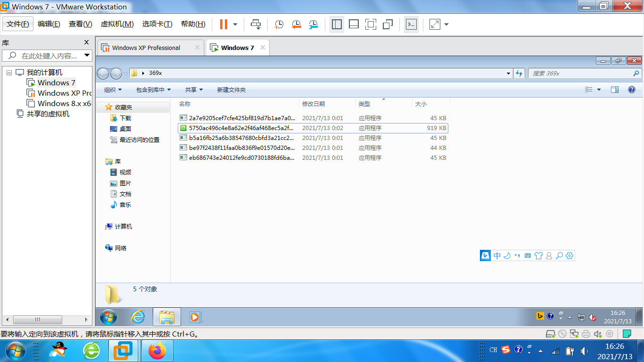Open the 编辑(E) menu
The height and width of the screenshot is (362, 644).
pyautogui.click(x=49, y=24)
